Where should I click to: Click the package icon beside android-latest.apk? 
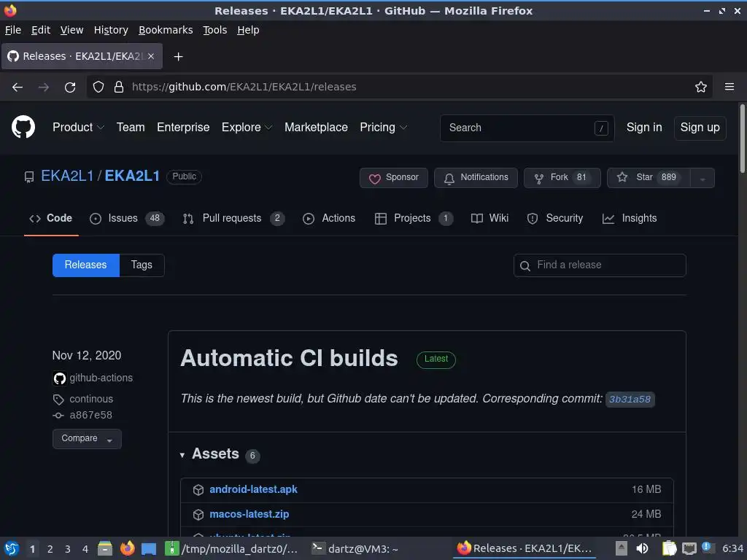pyautogui.click(x=198, y=489)
